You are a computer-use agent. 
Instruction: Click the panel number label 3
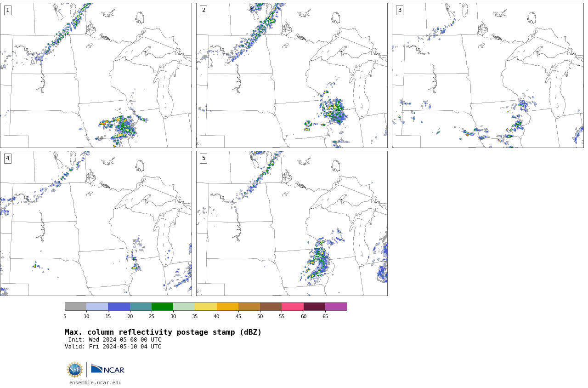[399, 10]
